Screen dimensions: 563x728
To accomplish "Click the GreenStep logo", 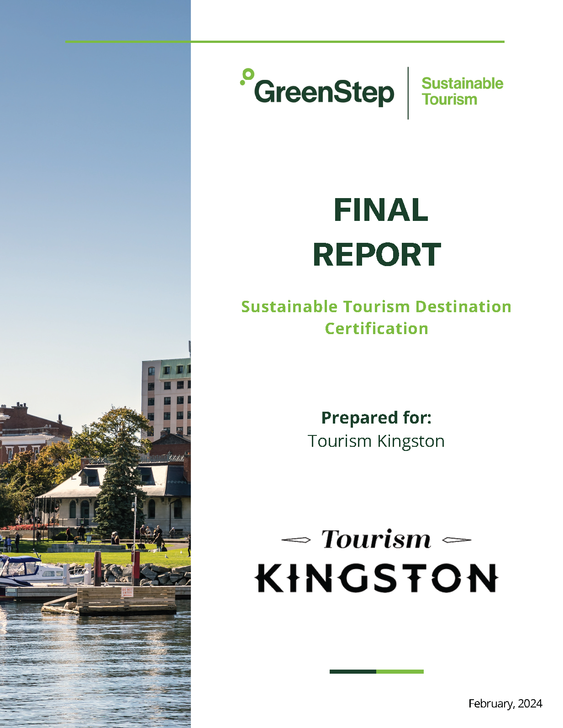I will click(317, 88).
